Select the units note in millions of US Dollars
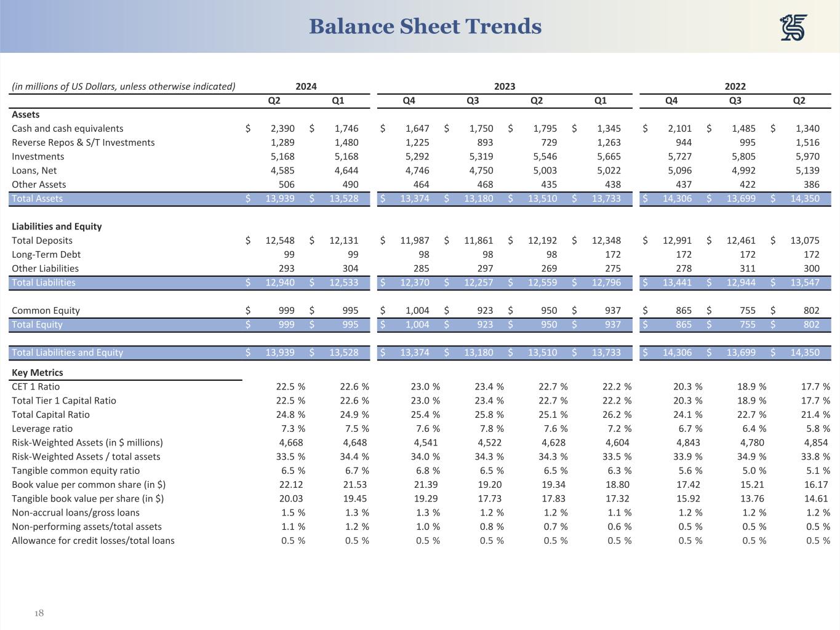 pos(124,86)
